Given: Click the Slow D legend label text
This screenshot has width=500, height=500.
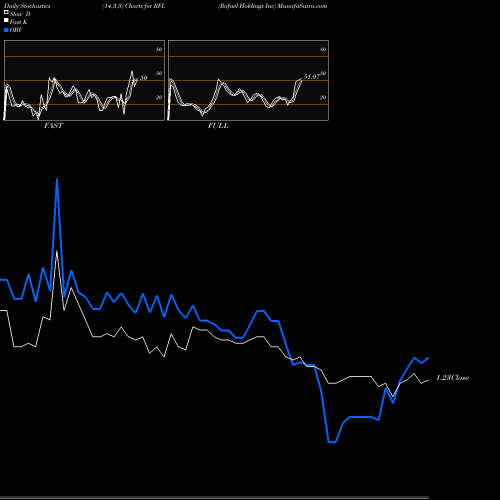Looking at the screenshot, I should [x=20, y=14].
